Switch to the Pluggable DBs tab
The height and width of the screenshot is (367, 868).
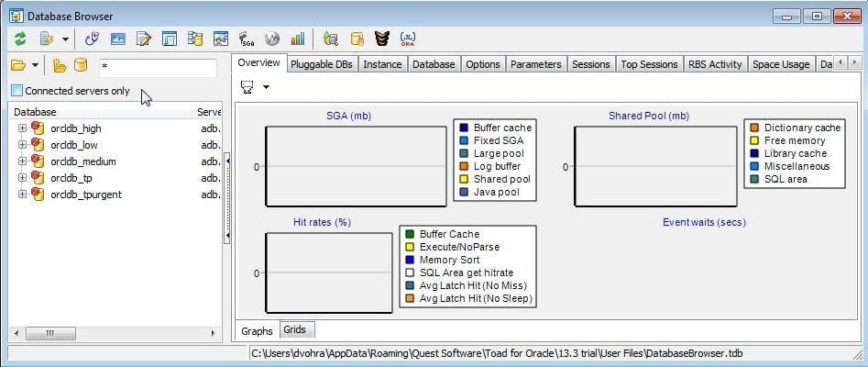323,64
